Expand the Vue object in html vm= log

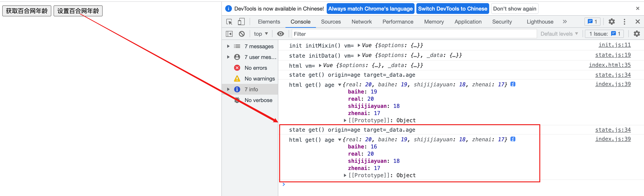pos(320,65)
